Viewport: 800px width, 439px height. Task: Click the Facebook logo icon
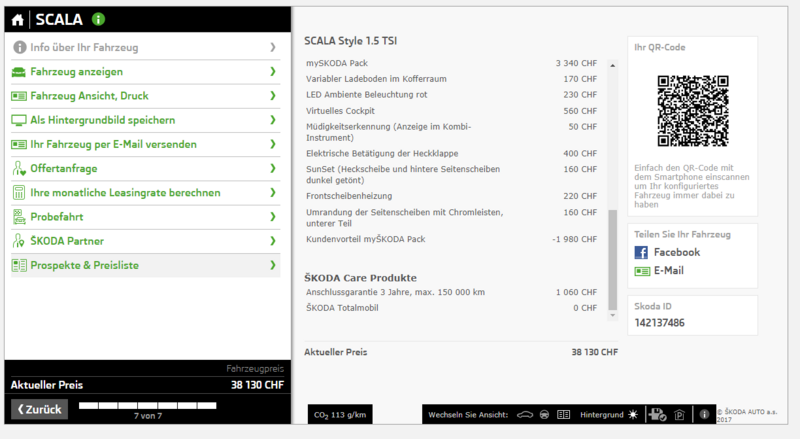(641, 252)
